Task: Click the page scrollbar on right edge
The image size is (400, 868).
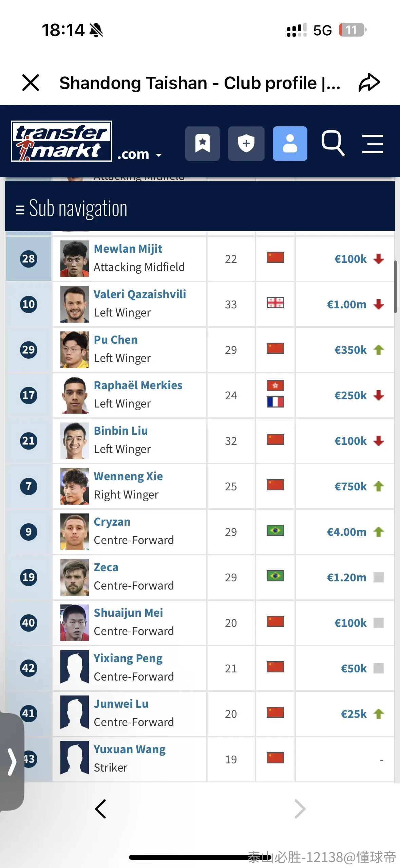Action: (x=395, y=287)
